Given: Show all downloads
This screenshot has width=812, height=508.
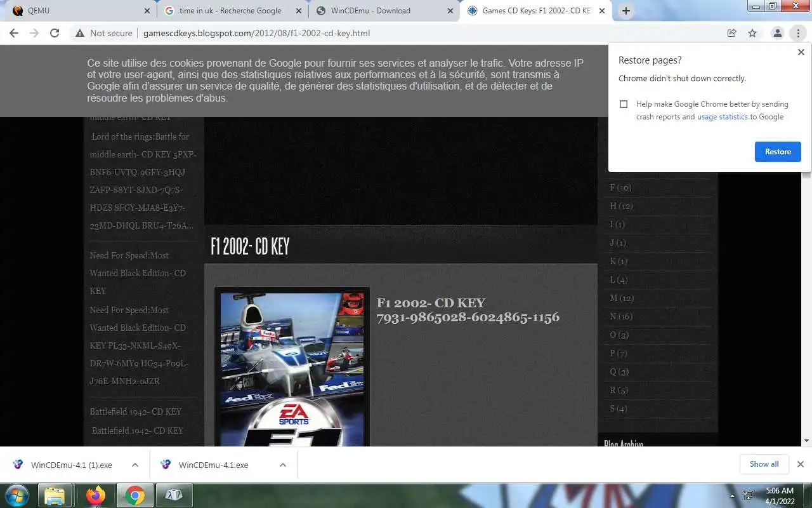Looking at the screenshot, I should tap(764, 464).
